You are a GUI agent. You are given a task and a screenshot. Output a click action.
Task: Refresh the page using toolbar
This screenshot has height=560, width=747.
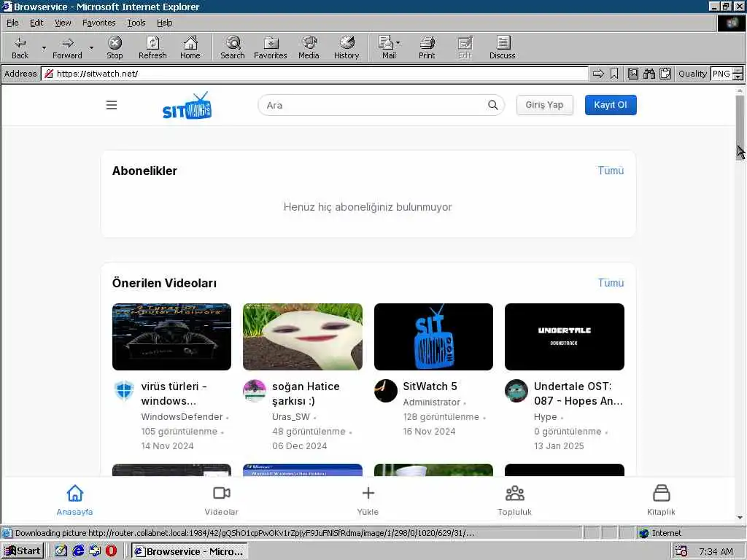[152, 47]
